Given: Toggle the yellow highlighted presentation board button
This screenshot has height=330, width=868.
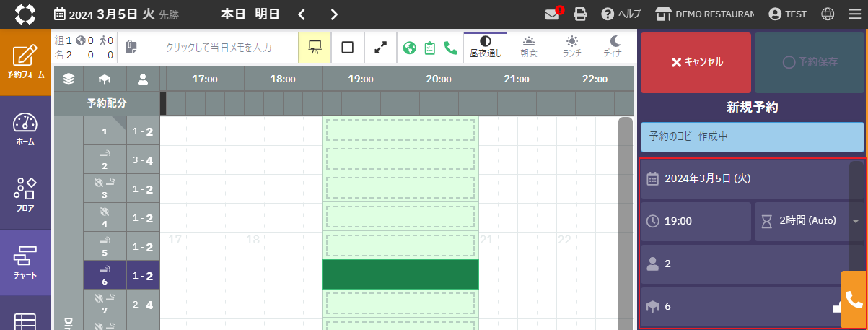Looking at the screenshot, I should click(315, 48).
